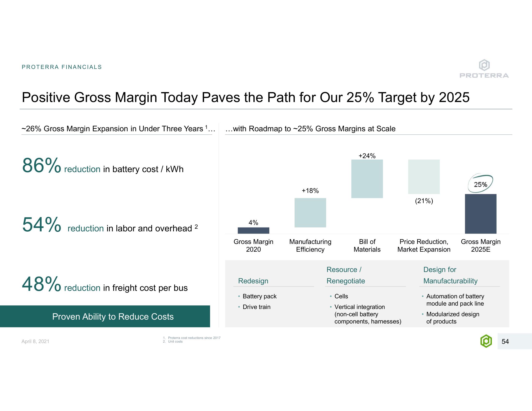The height and width of the screenshot is (411, 532).
Task: Click the 'Proven Ability to Reduce Costs' banner
Action: click(x=105, y=316)
